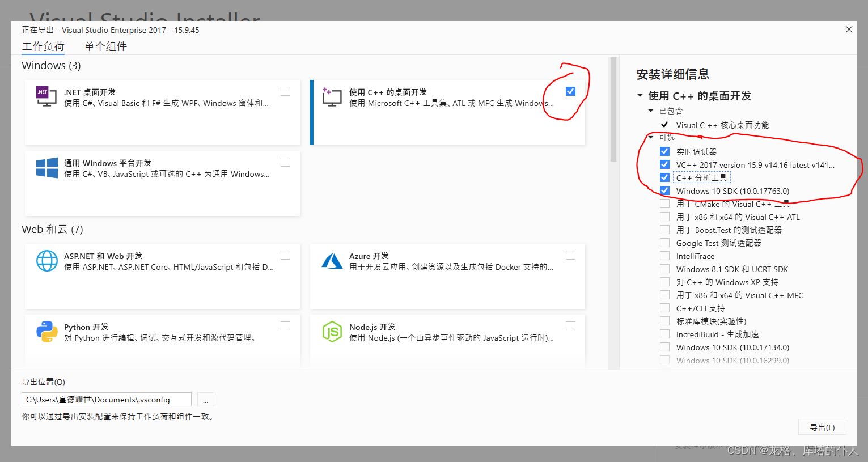The image size is (868, 462).
Task: Select the 通用 Windows 平台开发 Windows logo icon
Action: 46,168
